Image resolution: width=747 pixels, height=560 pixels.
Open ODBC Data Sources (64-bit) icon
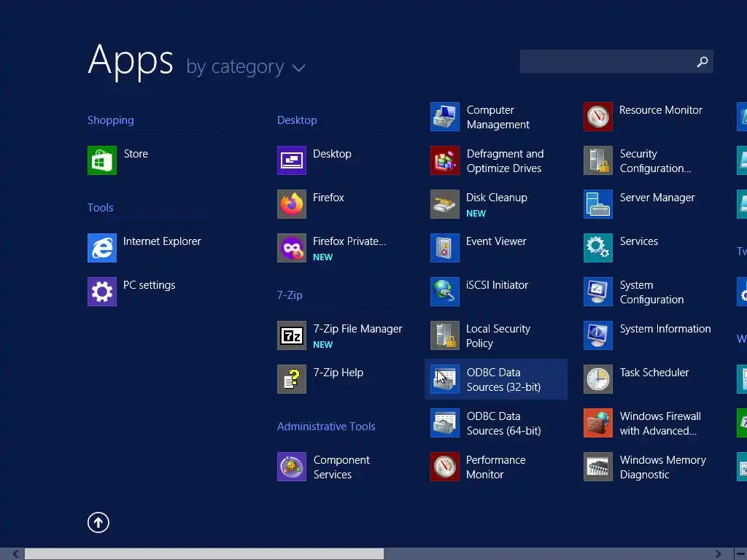445,424
